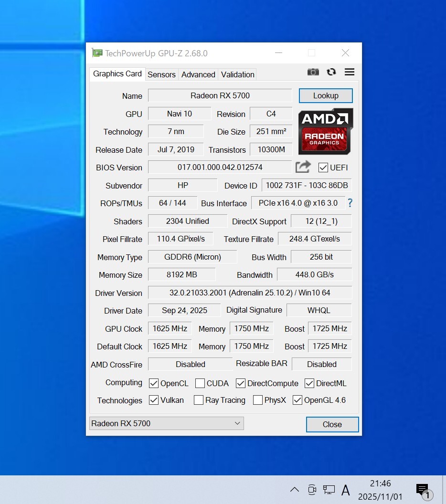
Task: Click the Close button at bottom
Action: coord(332,424)
